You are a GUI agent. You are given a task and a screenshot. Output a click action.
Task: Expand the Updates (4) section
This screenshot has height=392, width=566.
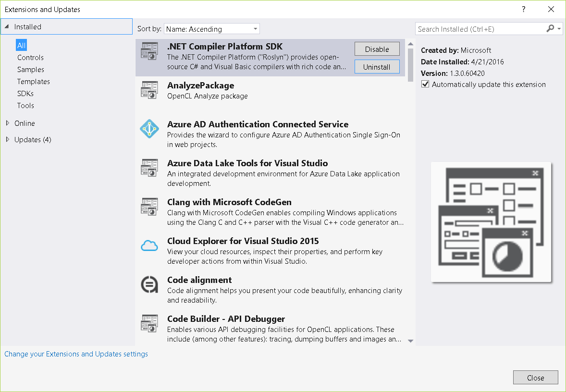click(32, 139)
